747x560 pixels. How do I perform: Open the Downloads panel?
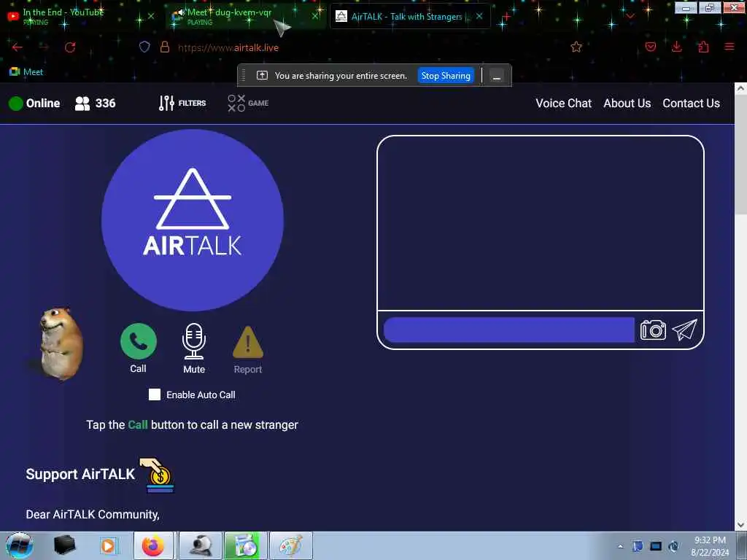coord(676,47)
